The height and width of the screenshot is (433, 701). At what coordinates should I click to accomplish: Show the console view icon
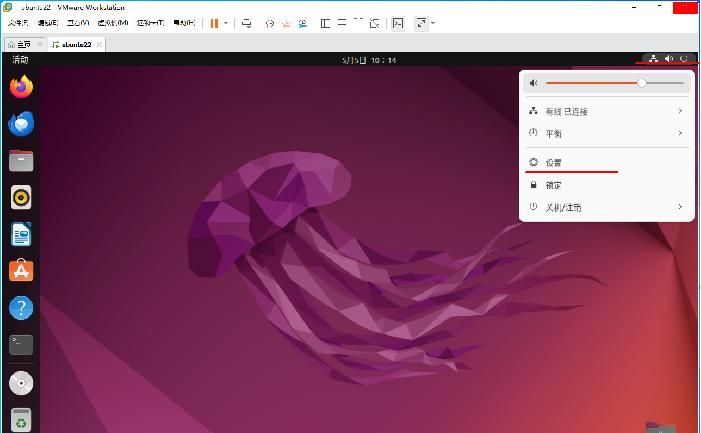tap(397, 23)
